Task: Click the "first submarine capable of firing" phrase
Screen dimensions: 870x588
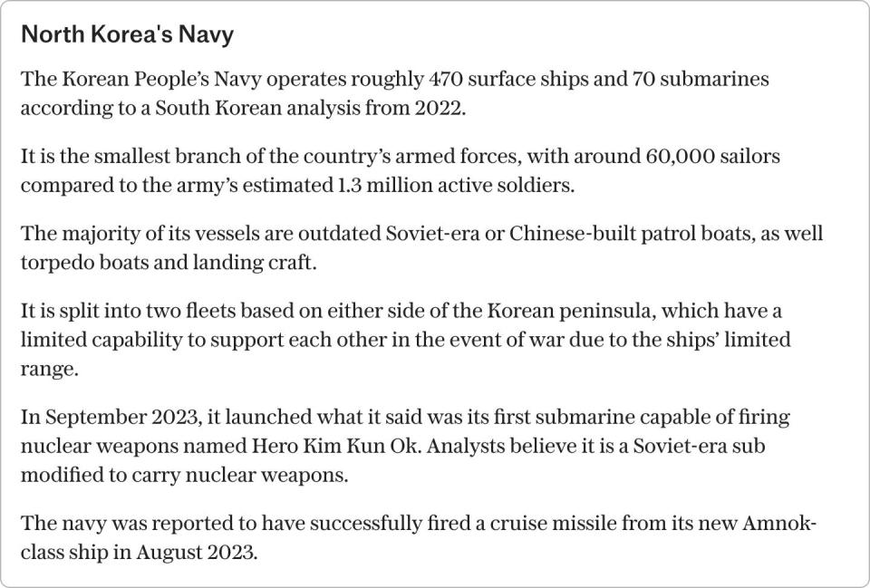Action: click(x=642, y=417)
